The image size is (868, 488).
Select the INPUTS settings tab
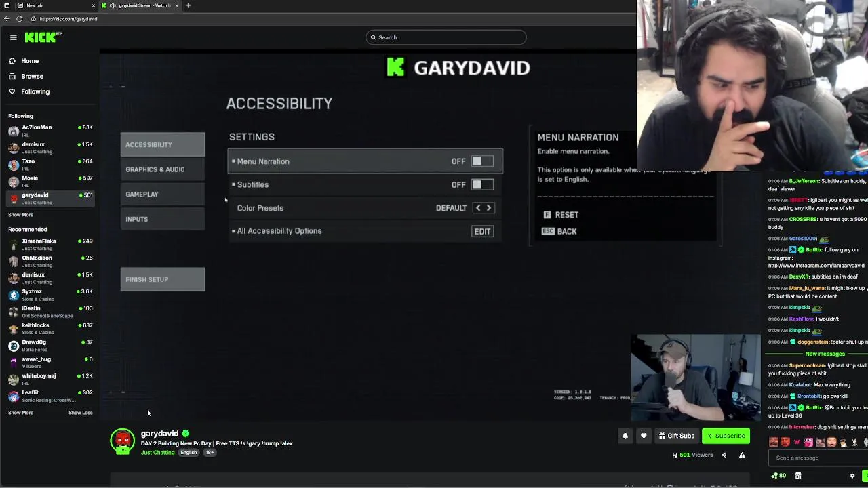tap(163, 219)
